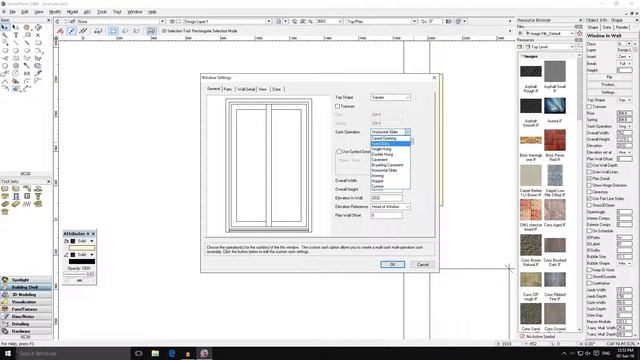Open the Top/Plan view dropdown

point(381,21)
